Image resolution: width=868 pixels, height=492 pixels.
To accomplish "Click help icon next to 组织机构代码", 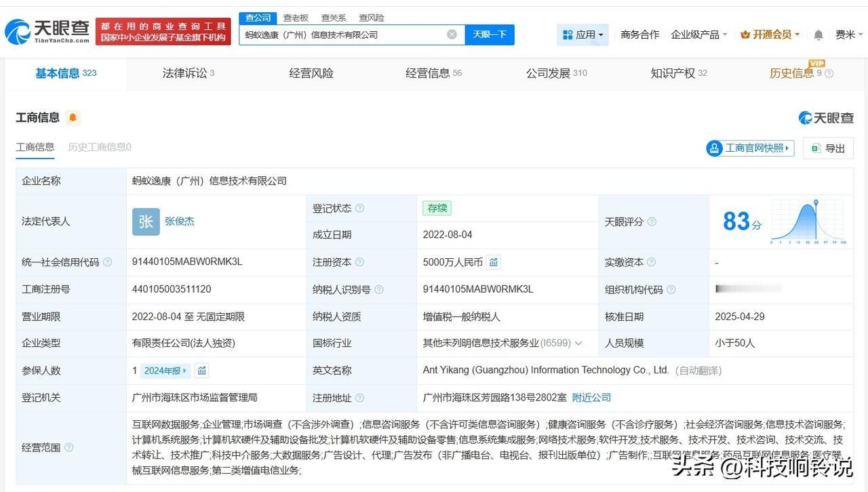I will (671, 289).
